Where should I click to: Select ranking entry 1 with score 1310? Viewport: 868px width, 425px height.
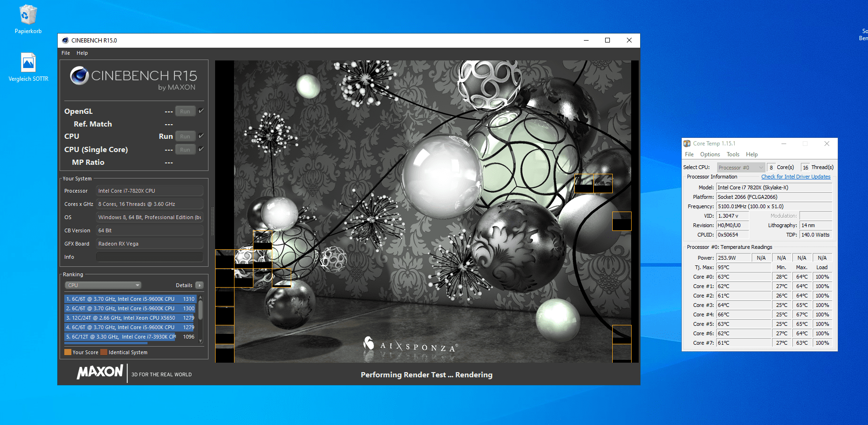pos(130,299)
